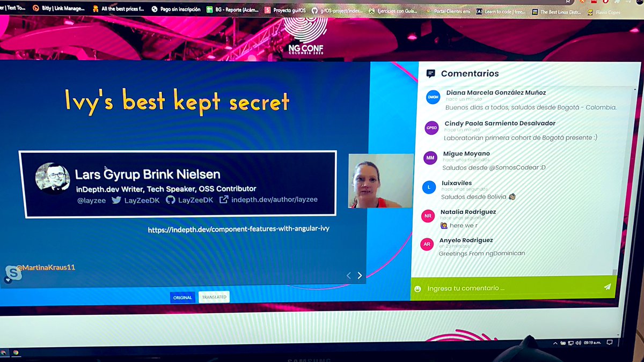Open the Bitly Link Manager bookmark
644x362 pixels.
(x=58, y=8)
